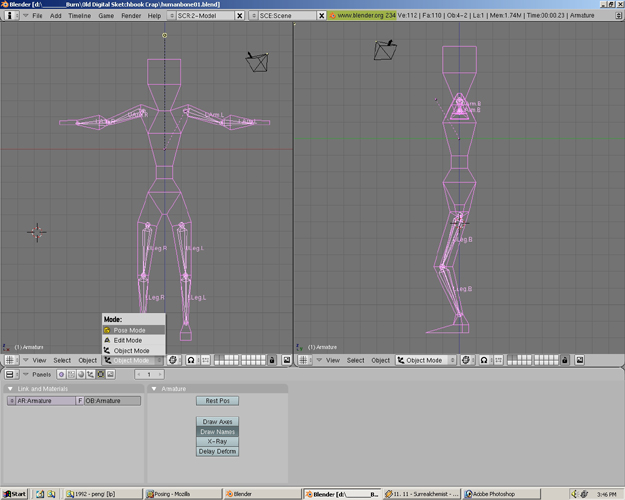Collapse left viewport header menus triangle
Image resolution: width=625 pixels, height=500 pixels.
[x=26, y=360]
